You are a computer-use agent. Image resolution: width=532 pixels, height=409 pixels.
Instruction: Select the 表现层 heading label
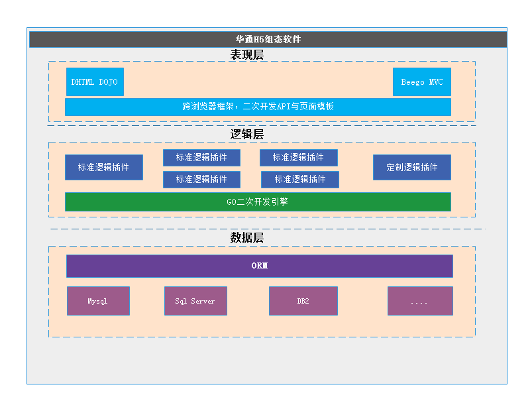click(x=246, y=55)
